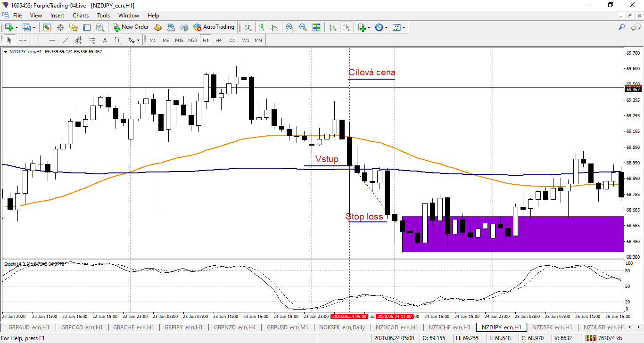Viewport: 644px width, 343px height.
Task: Select the Text Label tool
Action: click(x=118, y=40)
